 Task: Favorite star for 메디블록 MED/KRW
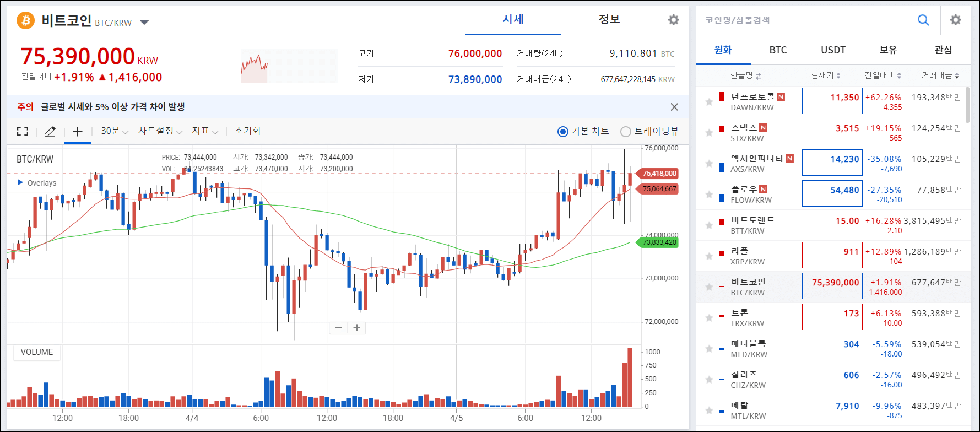point(709,349)
